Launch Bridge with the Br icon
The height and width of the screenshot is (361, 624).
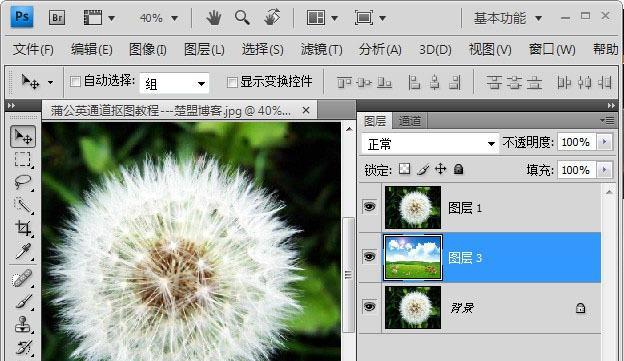coord(57,18)
